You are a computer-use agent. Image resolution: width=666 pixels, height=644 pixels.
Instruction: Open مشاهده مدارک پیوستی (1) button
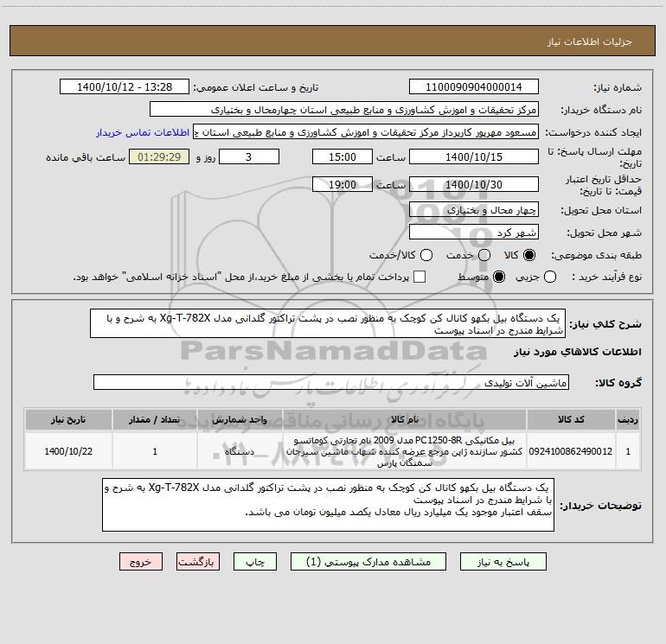368,562
